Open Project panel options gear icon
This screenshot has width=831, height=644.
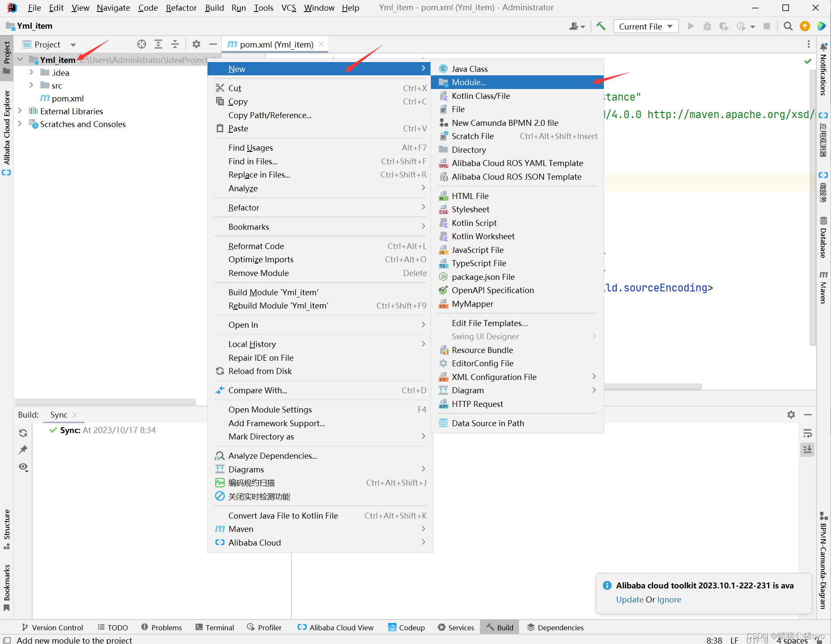tap(196, 44)
